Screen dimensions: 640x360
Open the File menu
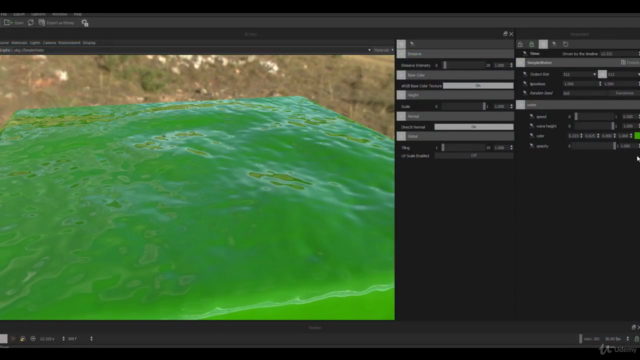4,14
